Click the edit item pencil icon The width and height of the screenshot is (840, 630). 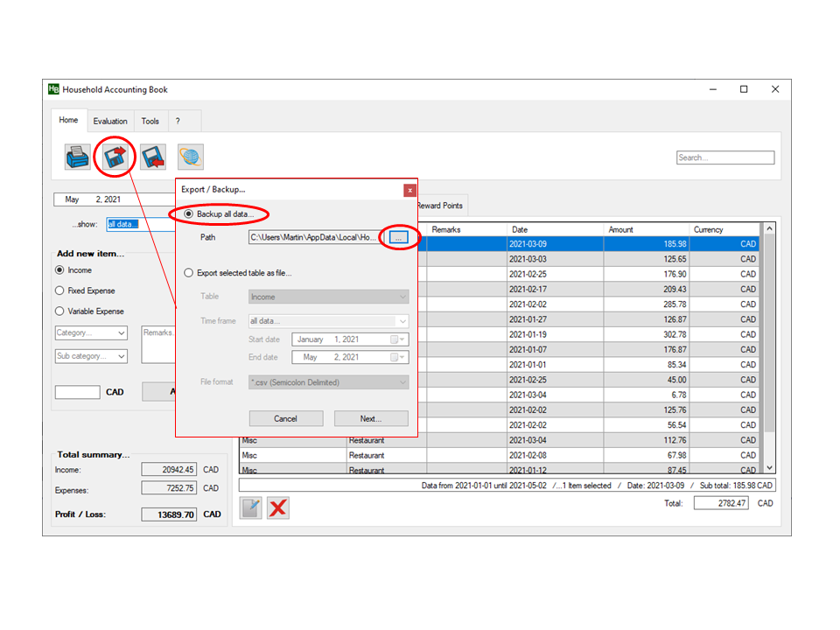[251, 507]
